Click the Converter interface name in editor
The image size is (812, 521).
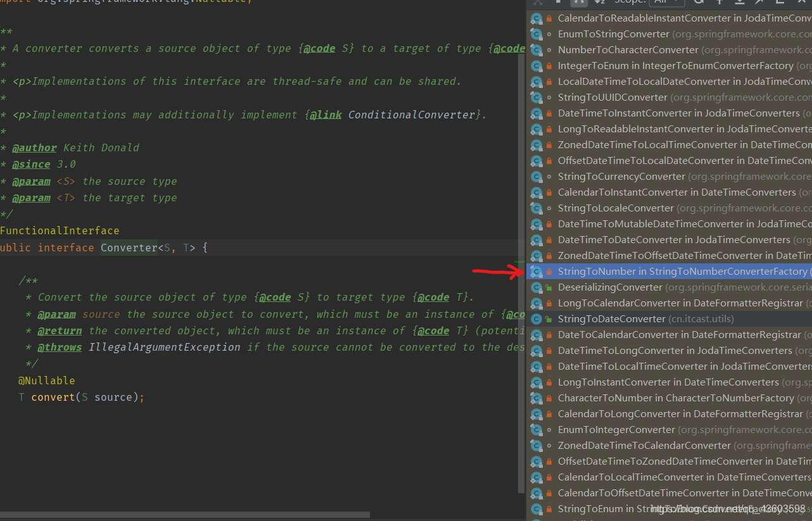129,248
